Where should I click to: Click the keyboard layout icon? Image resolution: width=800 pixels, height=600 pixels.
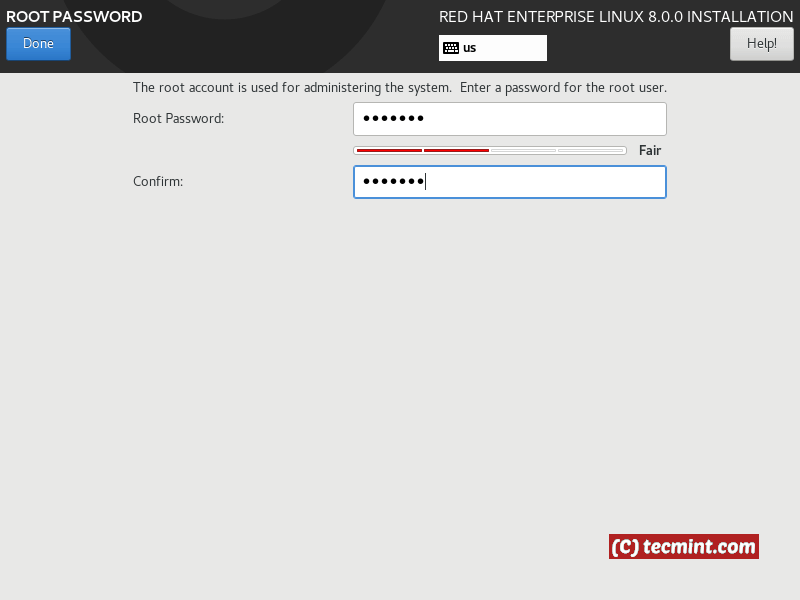pos(451,48)
